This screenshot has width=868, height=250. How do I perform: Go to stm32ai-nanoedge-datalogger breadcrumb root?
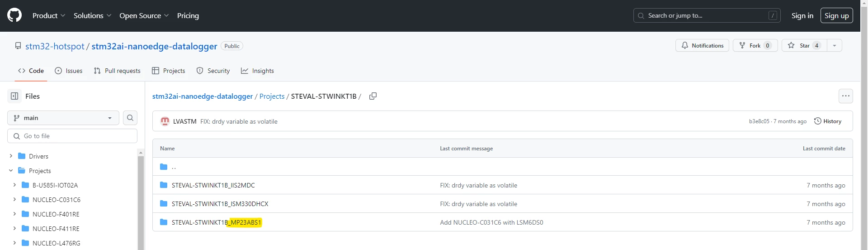[x=203, y=96]
